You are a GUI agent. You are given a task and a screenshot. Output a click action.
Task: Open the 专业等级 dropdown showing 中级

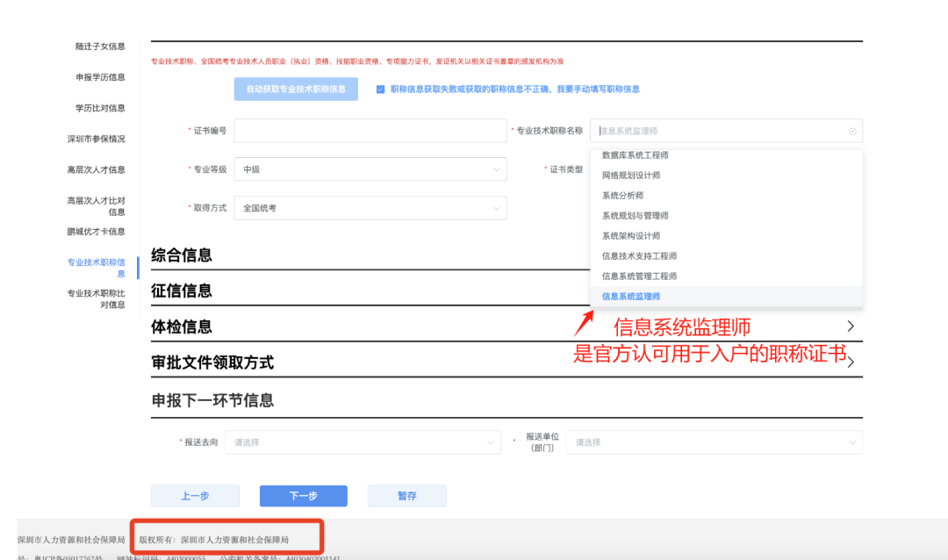tap(370, 169)
